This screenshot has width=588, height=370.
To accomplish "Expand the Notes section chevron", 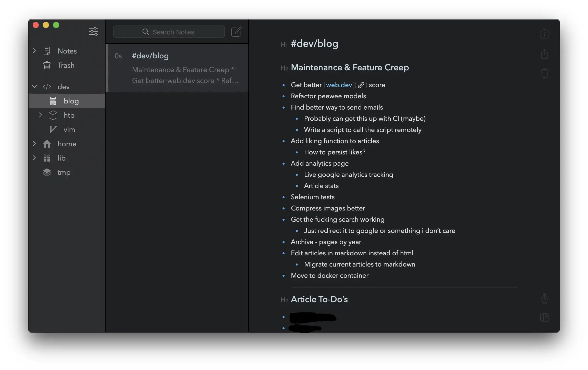I will 34,51.
